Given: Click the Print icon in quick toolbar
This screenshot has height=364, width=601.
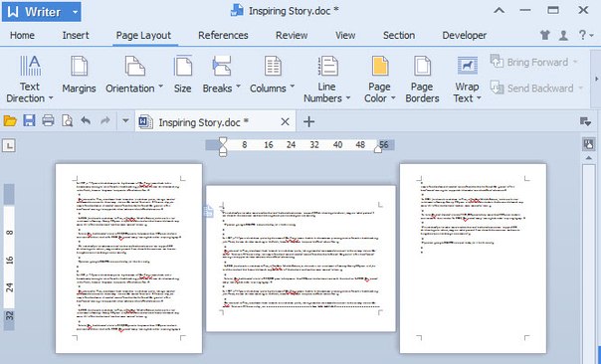Looking at the screenshot, I should pyautogui.click(x=48, y=121).
